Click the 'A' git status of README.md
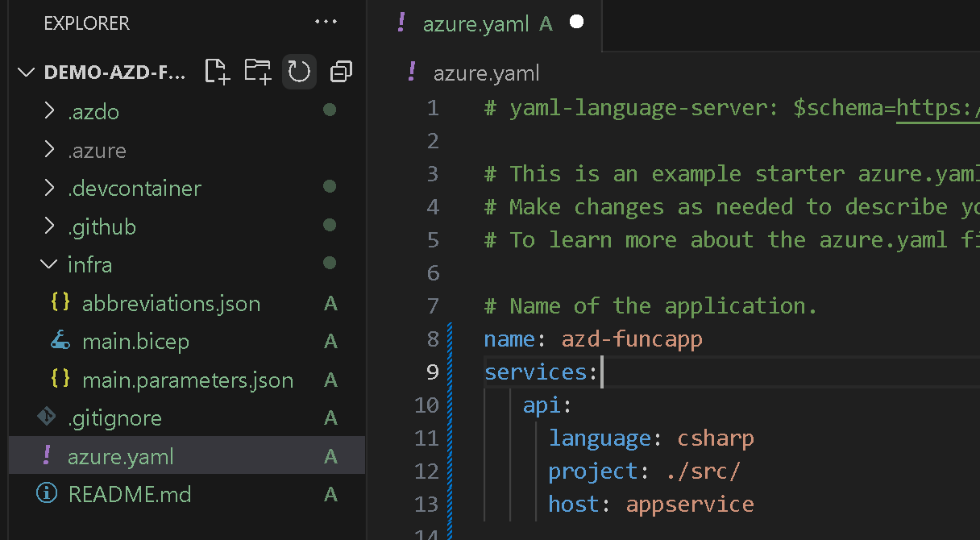This screenshot has width=980, height=540. 330,494
